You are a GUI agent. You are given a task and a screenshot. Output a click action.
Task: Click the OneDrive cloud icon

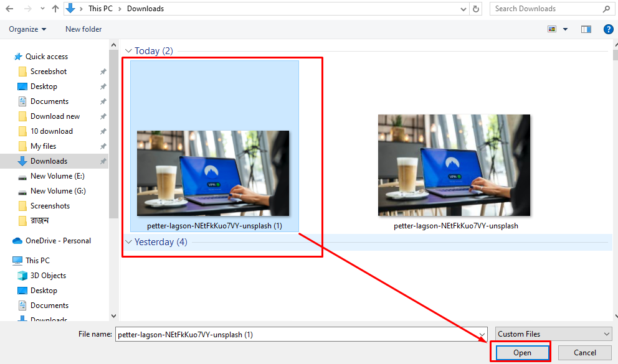(x=17, y=241)
